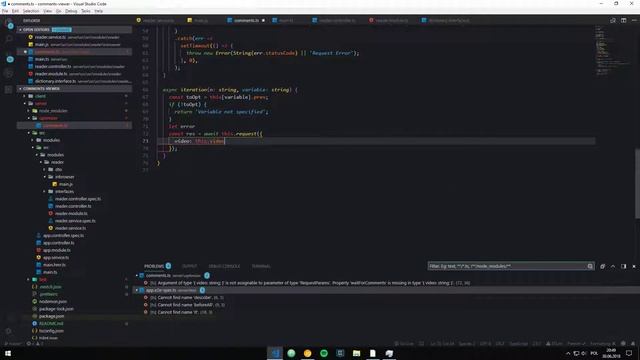The height and width of the screenshot is (360, 640).
Task: Open the Extensions view in activity bar
Action: pyautogui.click(x=9, y=89)
